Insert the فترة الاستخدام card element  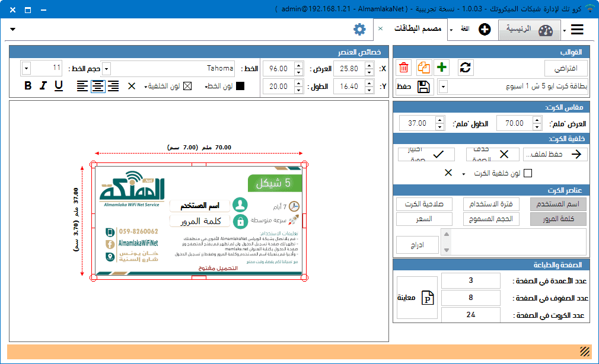(x=491, y=204)
